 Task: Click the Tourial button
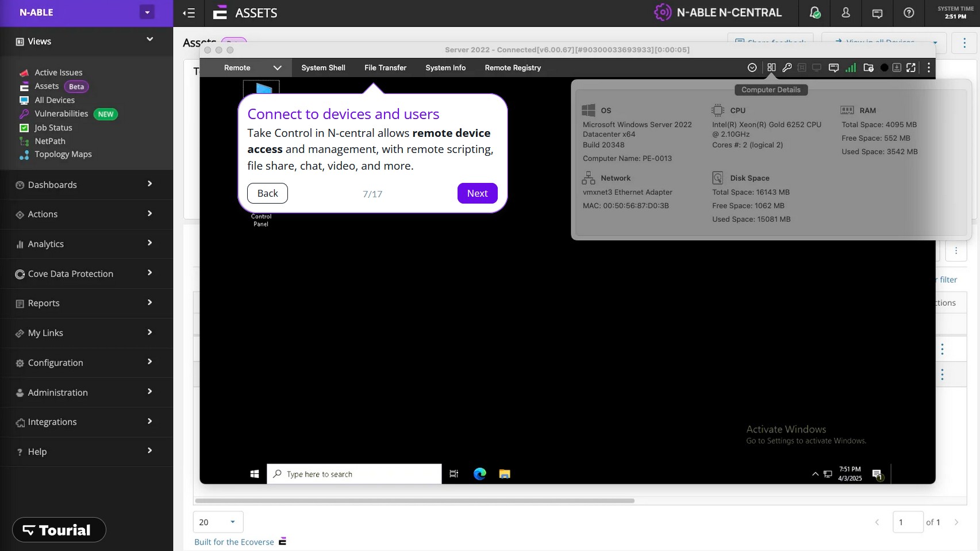[x=59, y=530]
